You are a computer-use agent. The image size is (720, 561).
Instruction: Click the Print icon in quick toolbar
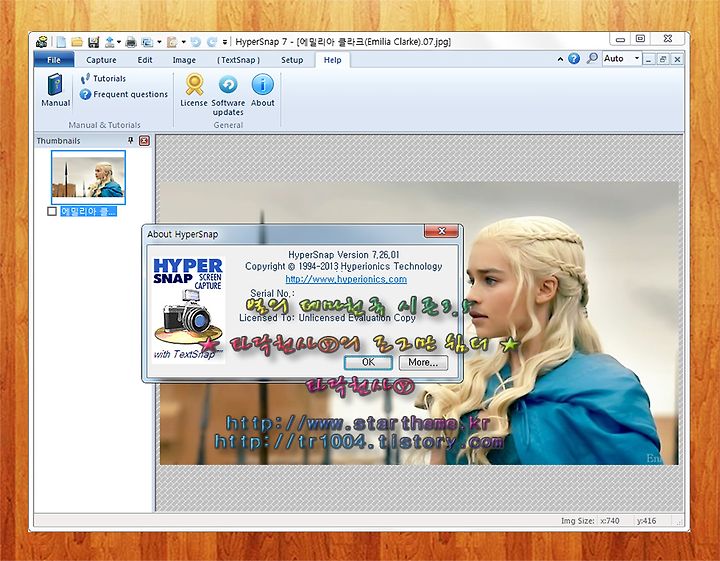coord(131,42)
